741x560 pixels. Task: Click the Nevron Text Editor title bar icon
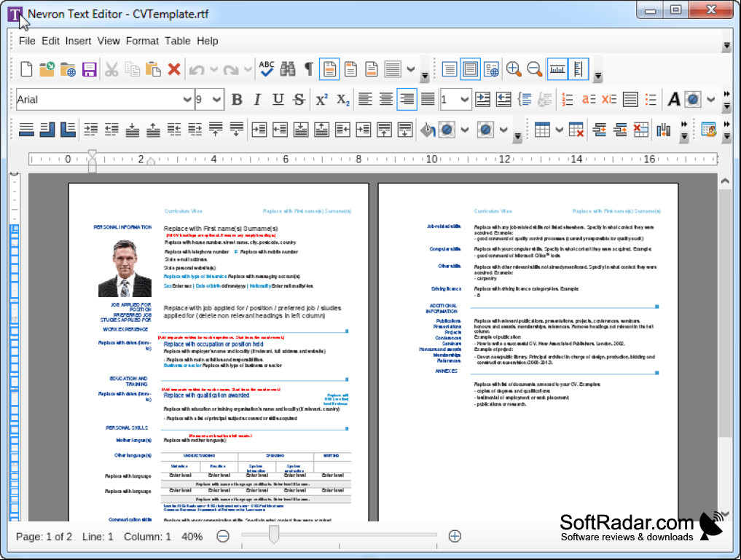point(15,14)
